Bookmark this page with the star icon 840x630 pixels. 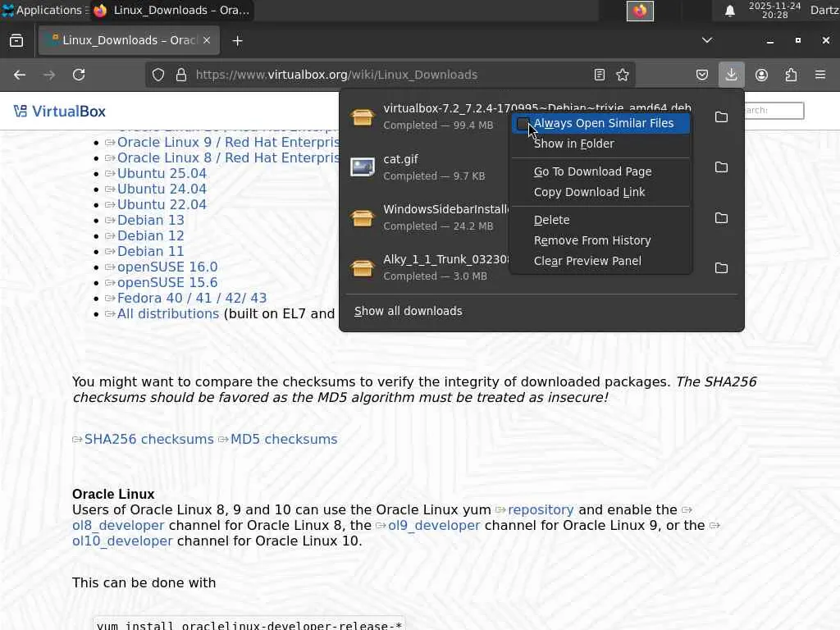pyautogui.click(x=623, y=75)
